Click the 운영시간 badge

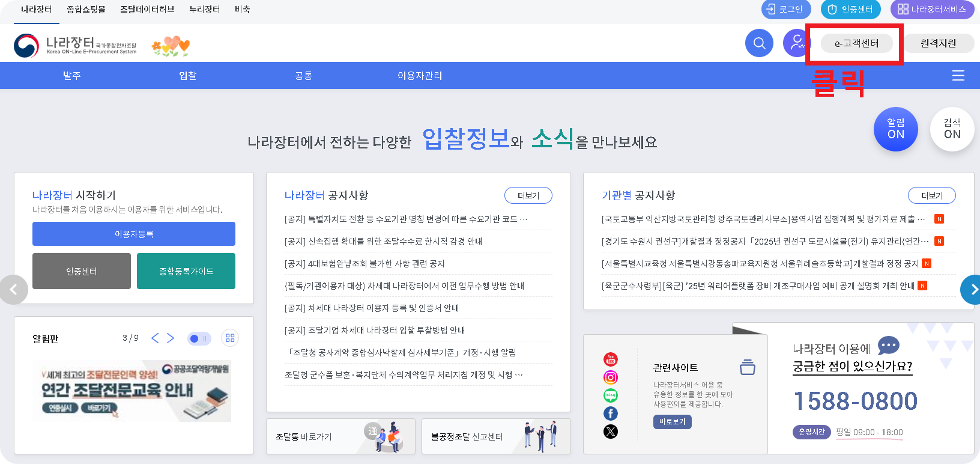(811, 432)
